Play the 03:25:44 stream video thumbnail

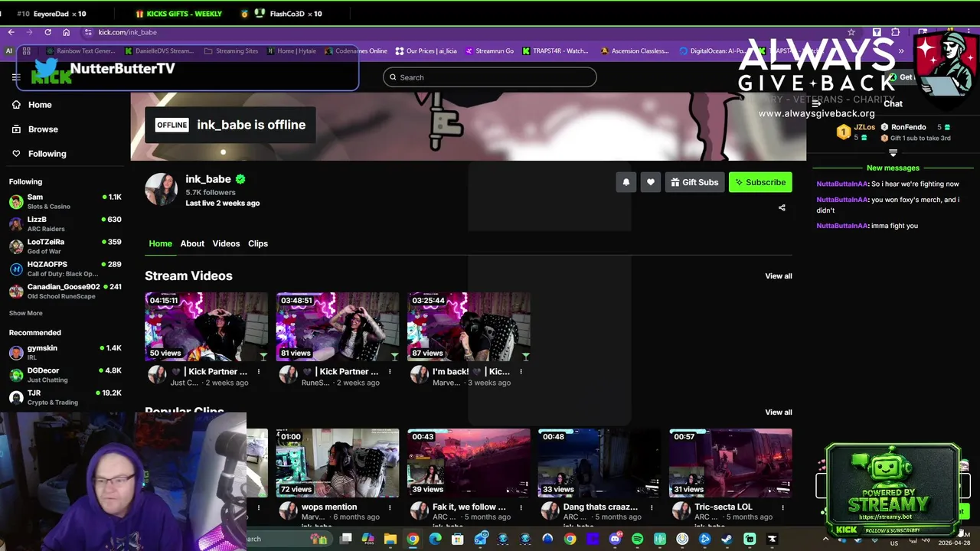(469, 327)
